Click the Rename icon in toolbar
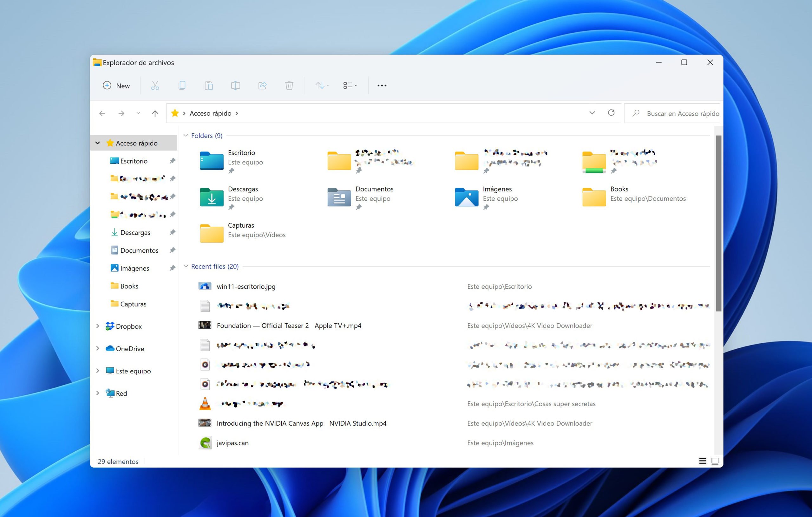Image resolution: width=812 pixels, height=517 pixels. click(235, 86)
